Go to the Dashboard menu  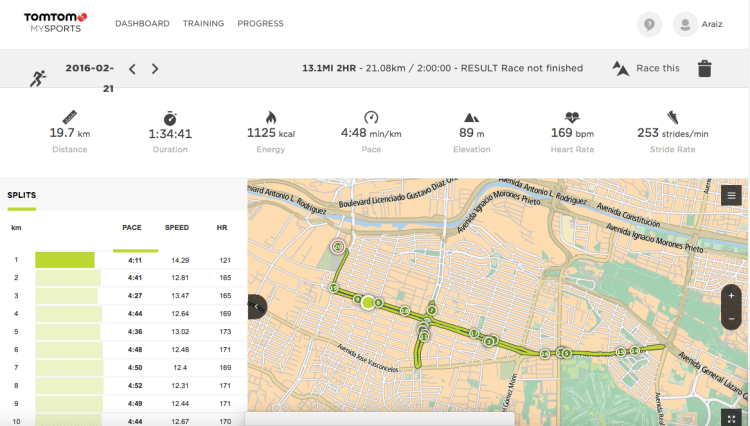click(x=142, y=23)
